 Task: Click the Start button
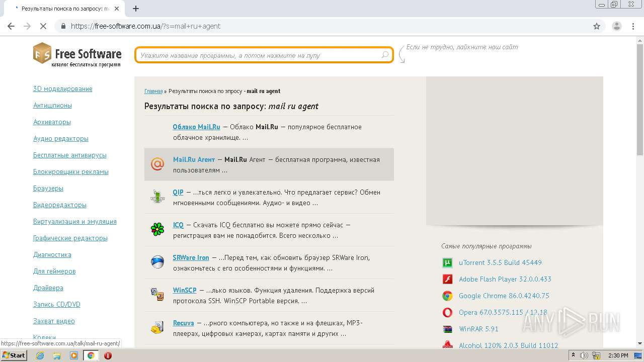(14, 355)
